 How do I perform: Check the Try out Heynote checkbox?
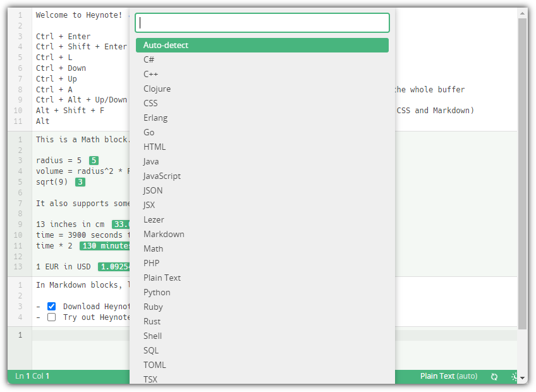point(52,317)
